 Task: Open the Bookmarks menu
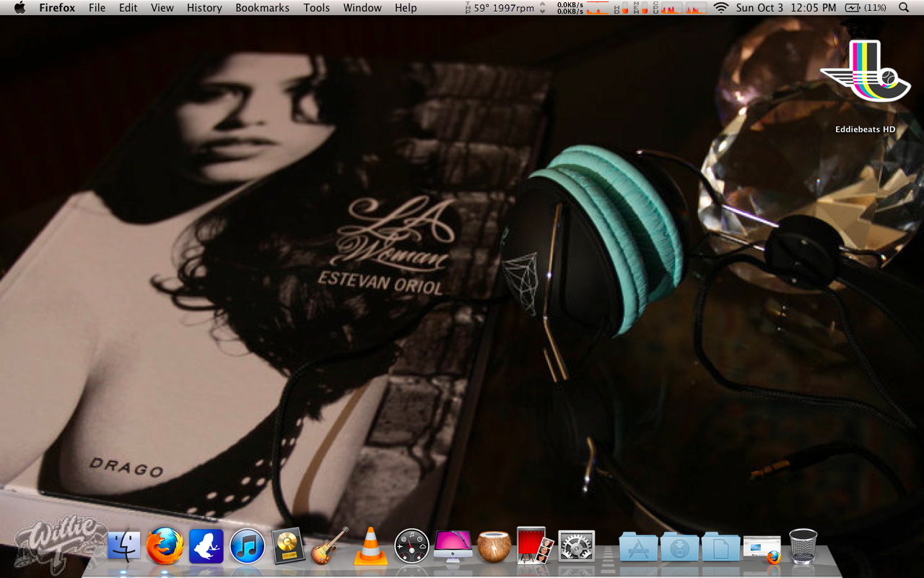(262, 8)
